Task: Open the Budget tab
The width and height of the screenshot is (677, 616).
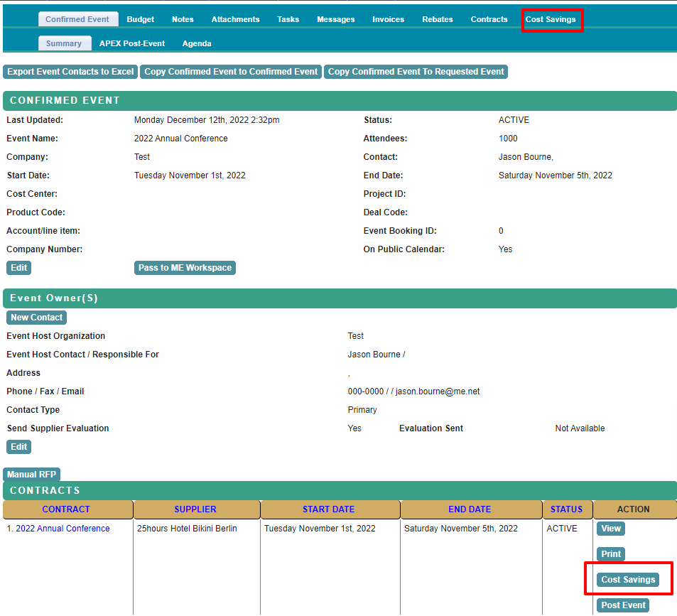Action: pyautogui.click(x=140, y=19)
